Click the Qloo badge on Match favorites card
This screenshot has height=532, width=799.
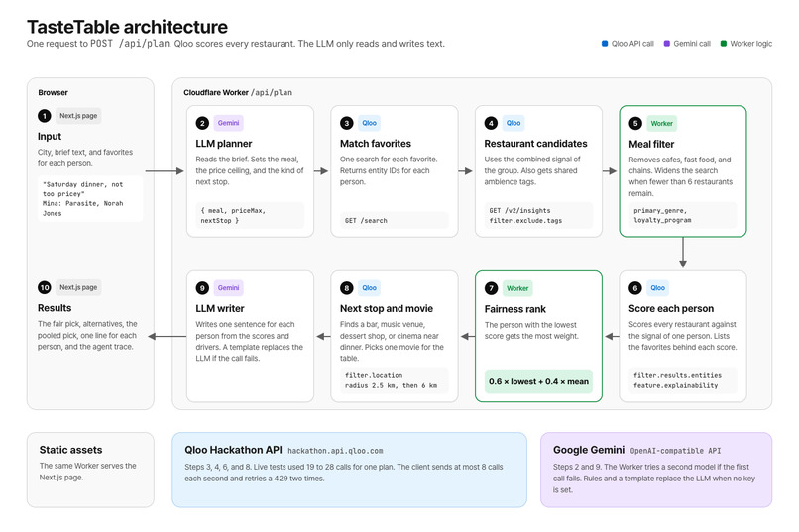point(369,123)
